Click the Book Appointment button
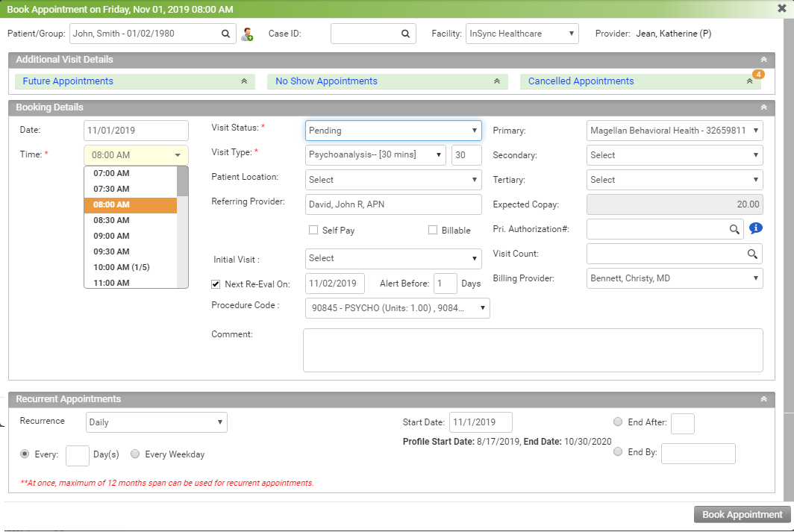Screen dimensions: 794x532 click(x=741, y=515)
